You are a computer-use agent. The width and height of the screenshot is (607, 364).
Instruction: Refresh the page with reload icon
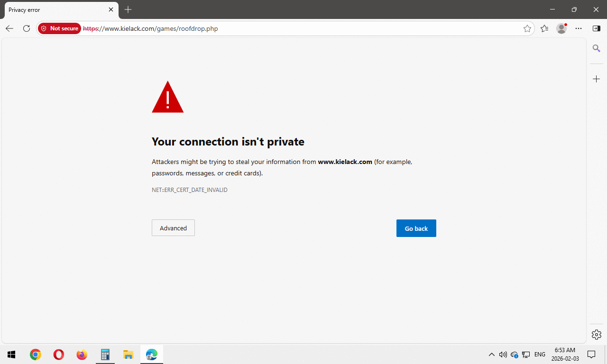pos(27,28)
